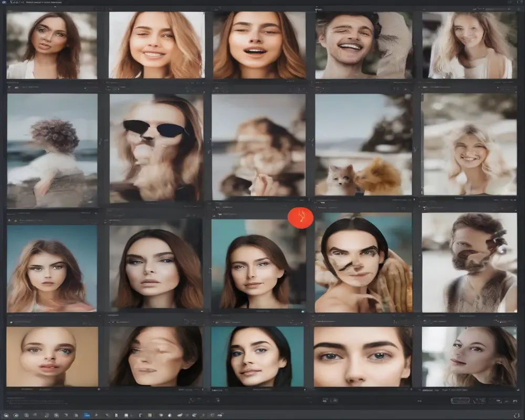This screenshot has width=525, height=420.
Task: Open the brunette woman in white jacket photo
Action: pos(52,46)
